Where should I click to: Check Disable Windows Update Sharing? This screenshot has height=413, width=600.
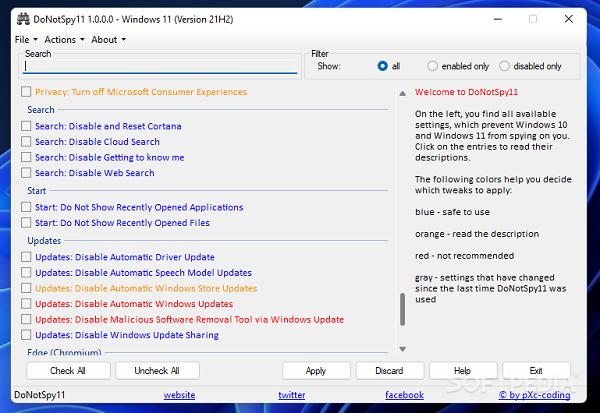tap(26, 335)
